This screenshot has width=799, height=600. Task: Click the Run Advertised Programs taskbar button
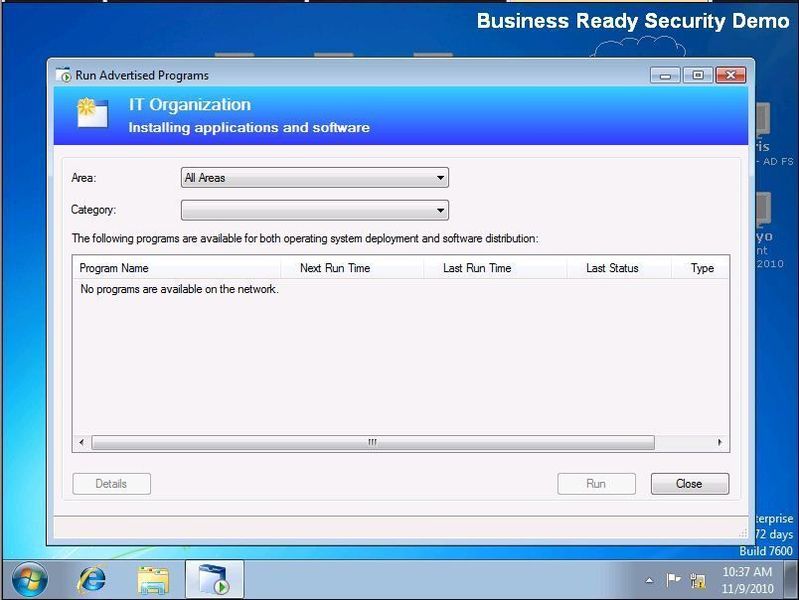215,579
